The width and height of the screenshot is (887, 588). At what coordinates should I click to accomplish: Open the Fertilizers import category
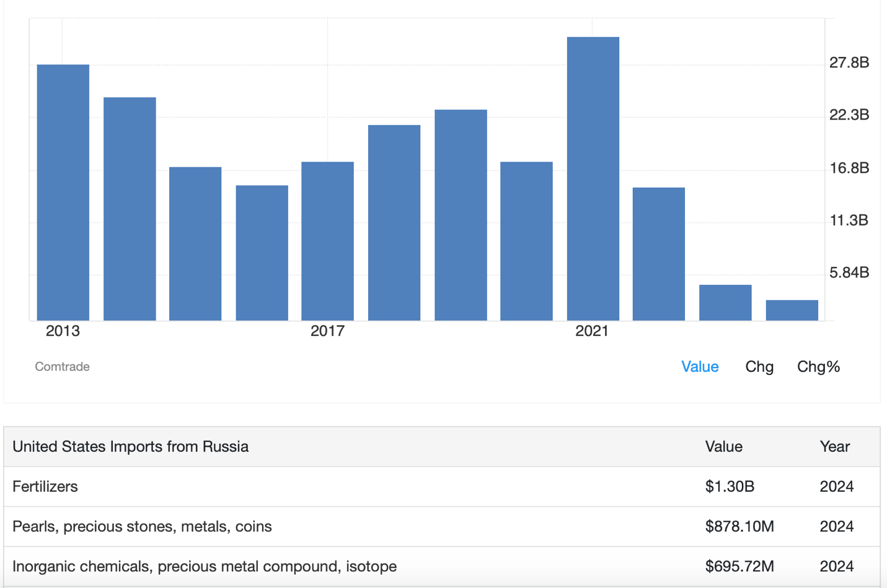click(x=45, y=486)
